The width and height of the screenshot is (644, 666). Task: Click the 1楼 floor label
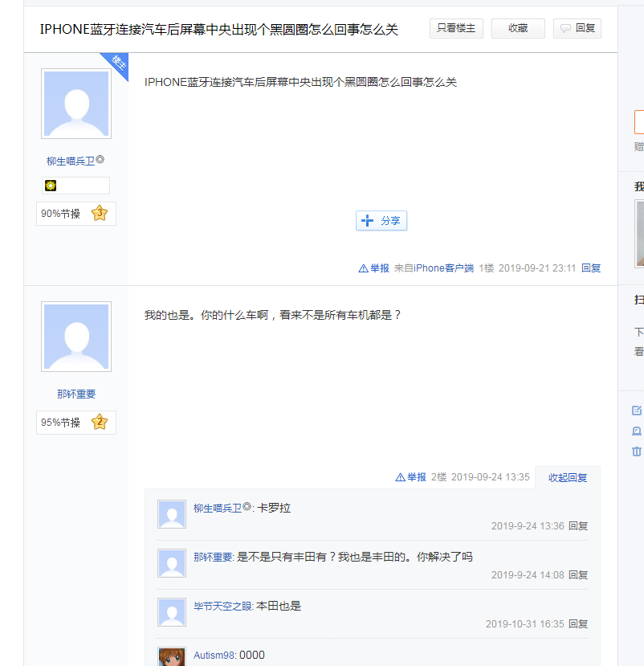click(x=487, y=268)
